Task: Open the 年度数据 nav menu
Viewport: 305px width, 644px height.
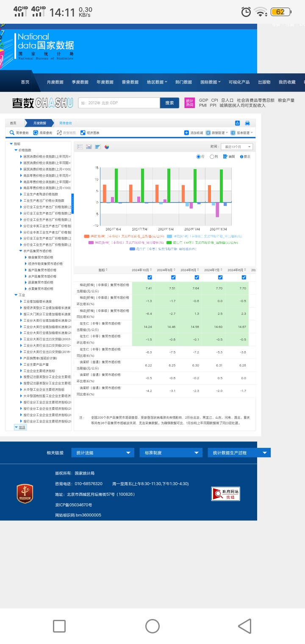Action: click(105, 82)
